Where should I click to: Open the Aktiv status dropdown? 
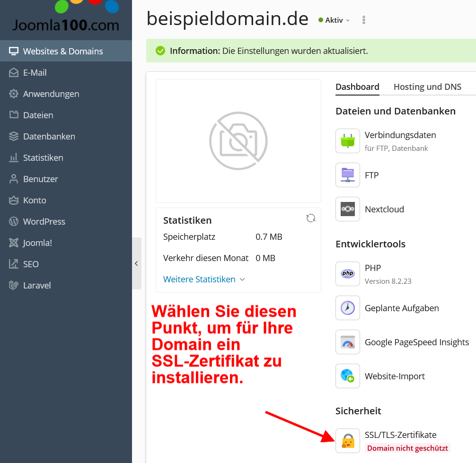click(334, 20)
